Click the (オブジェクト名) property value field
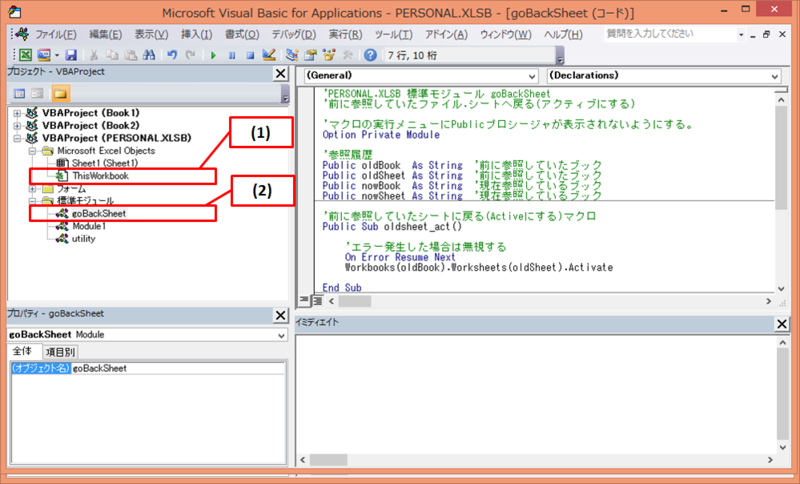Viewport: 800px width, 484px height. [178, 368]
